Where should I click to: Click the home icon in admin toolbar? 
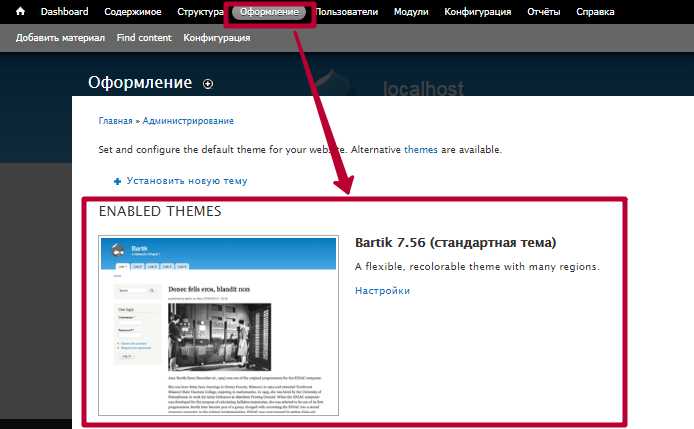pos(20,12)
